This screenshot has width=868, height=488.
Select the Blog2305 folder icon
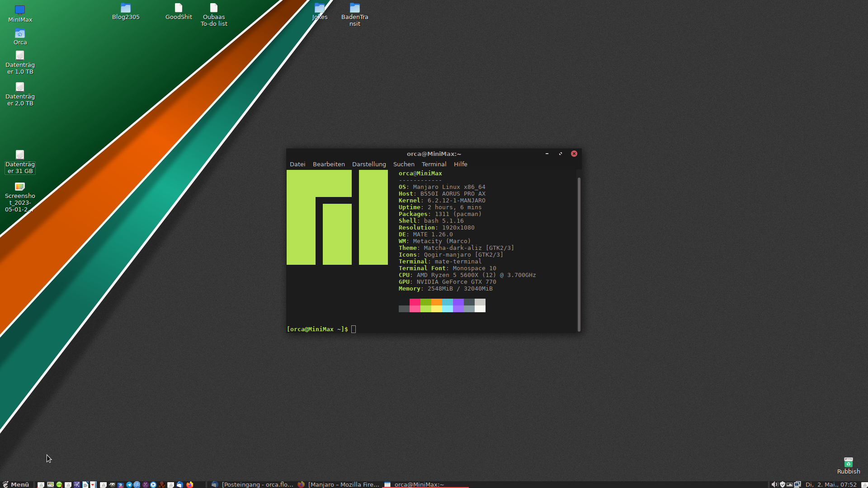126,11
